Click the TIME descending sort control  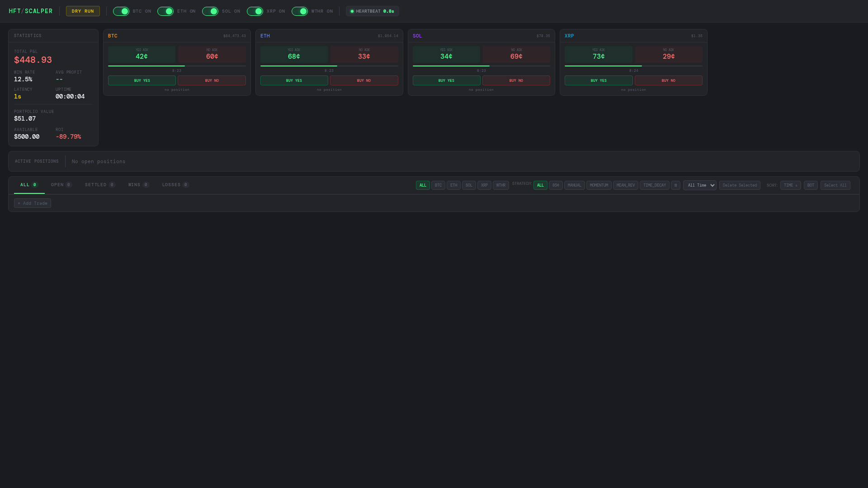[791, 185]
